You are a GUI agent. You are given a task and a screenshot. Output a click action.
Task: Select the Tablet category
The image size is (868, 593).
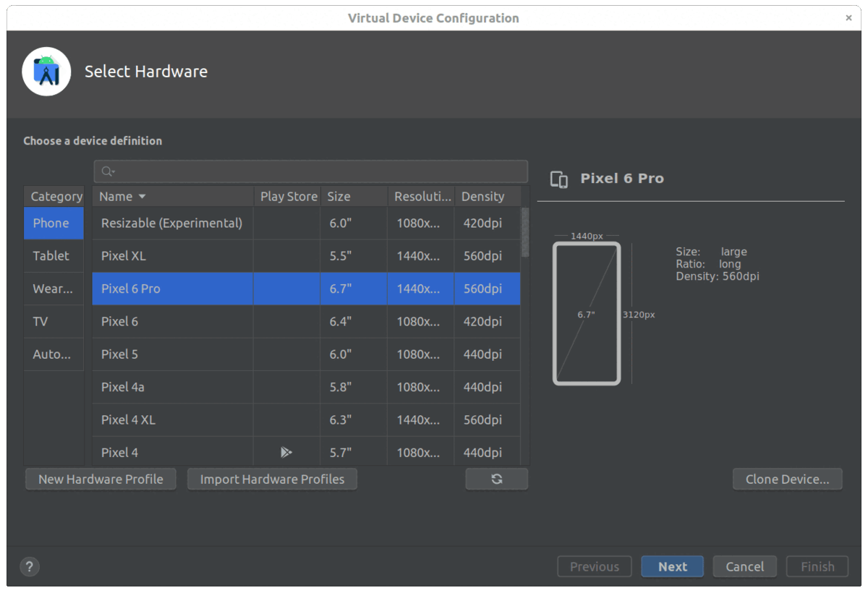point(54,256)
